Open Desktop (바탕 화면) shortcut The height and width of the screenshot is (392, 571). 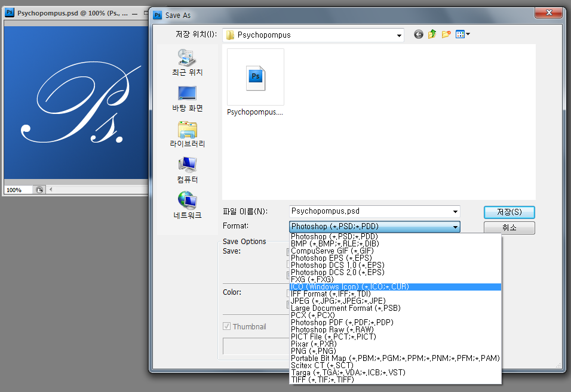tap(187, 98)
